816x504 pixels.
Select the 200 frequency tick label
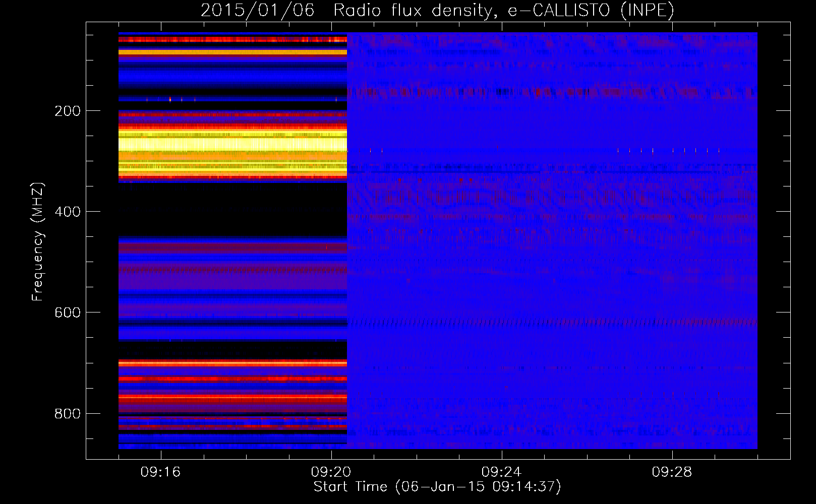coord(68,111)
